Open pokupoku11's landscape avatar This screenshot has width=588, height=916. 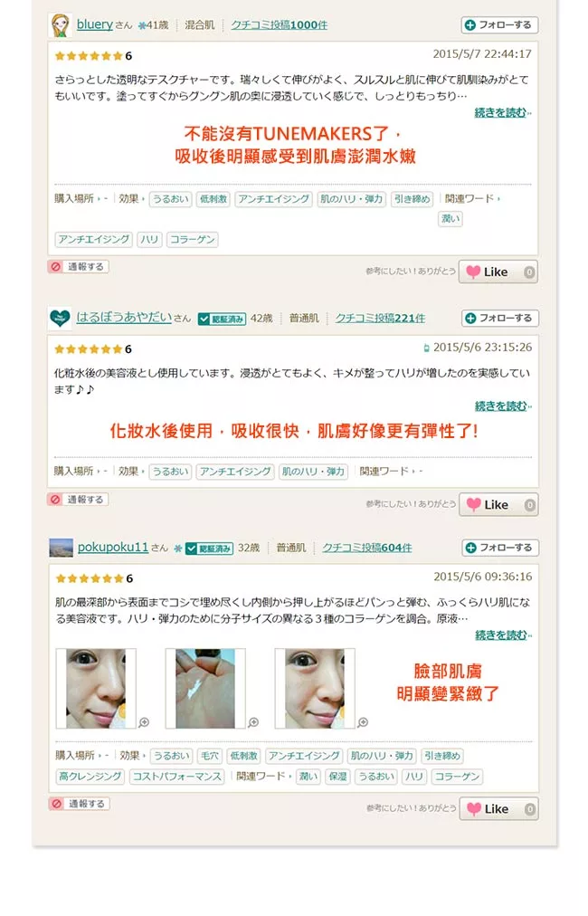point(61,548)
